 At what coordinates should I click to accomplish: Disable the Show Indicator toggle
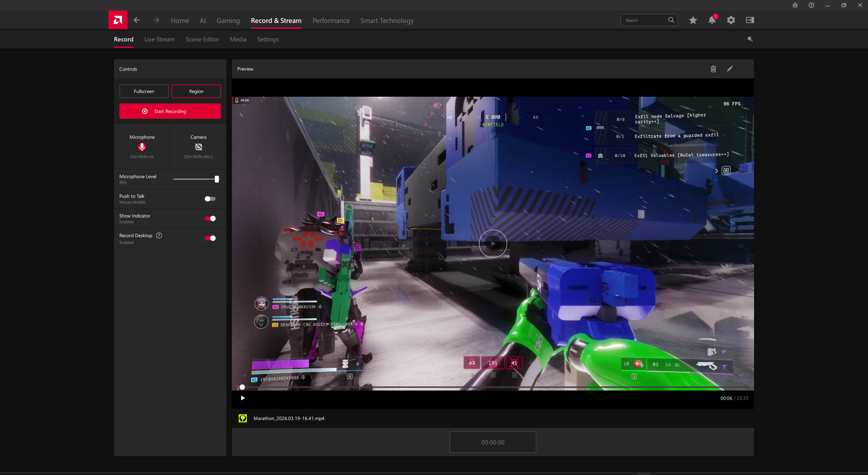coord(210,218)
